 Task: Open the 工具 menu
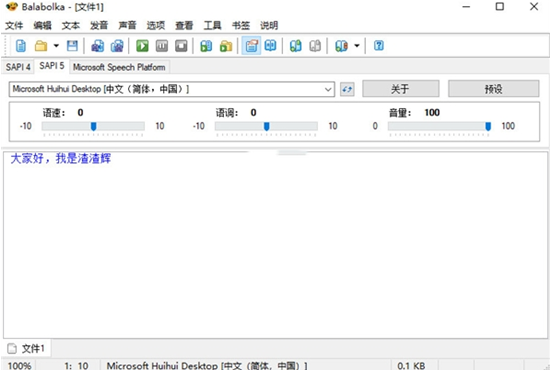coord(212,25)
